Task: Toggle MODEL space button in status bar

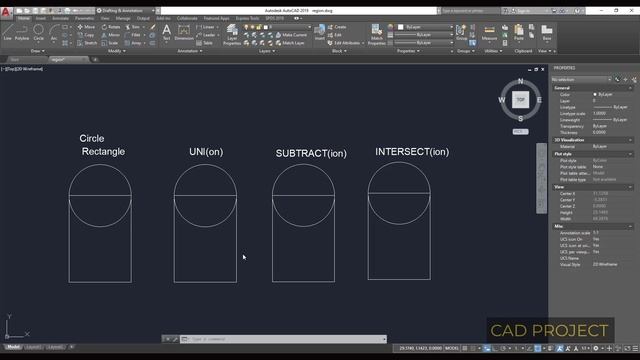Action: pyautogui.click(x=452, y=348)
